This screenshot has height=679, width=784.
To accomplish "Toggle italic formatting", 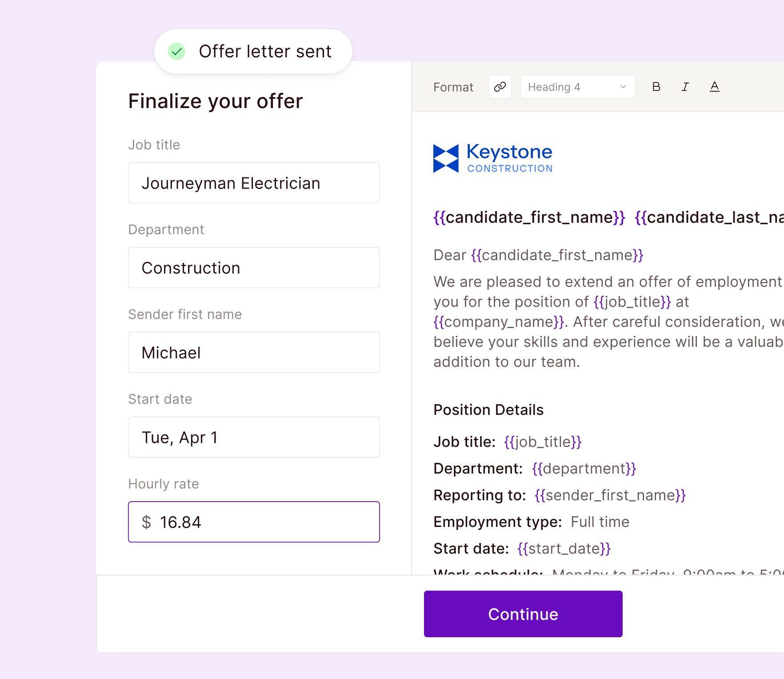I will pyautogui.click(x=685, y=87).
